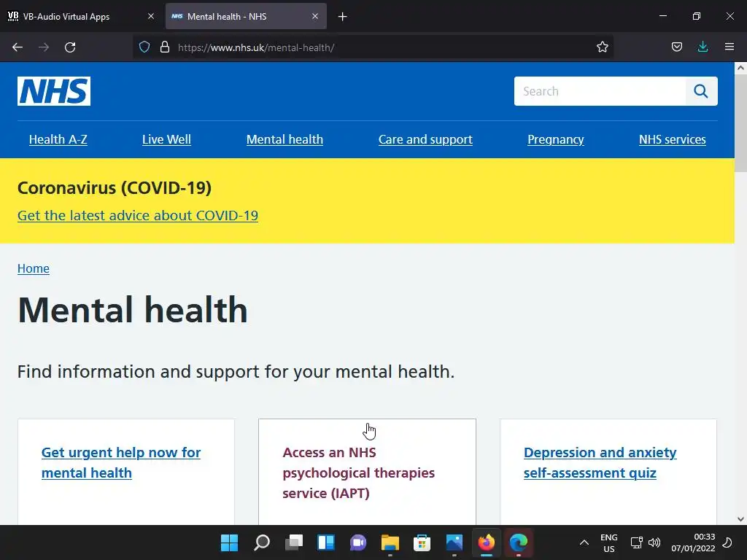747x560 pixels.
Task: Switch to VB-Audio Virtual Apps tab
Action: coord(81,16)
